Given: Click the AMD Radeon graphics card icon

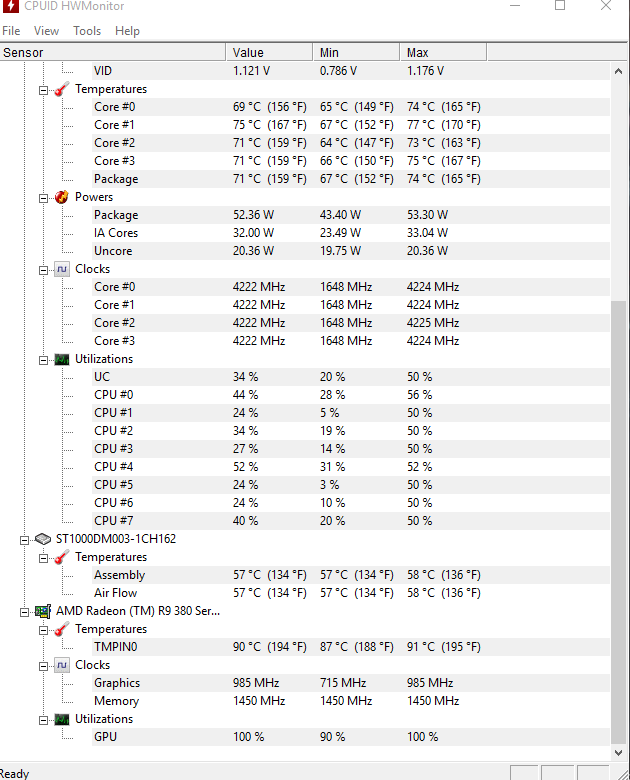Looking at the screenshot, I should coord(43,611).
